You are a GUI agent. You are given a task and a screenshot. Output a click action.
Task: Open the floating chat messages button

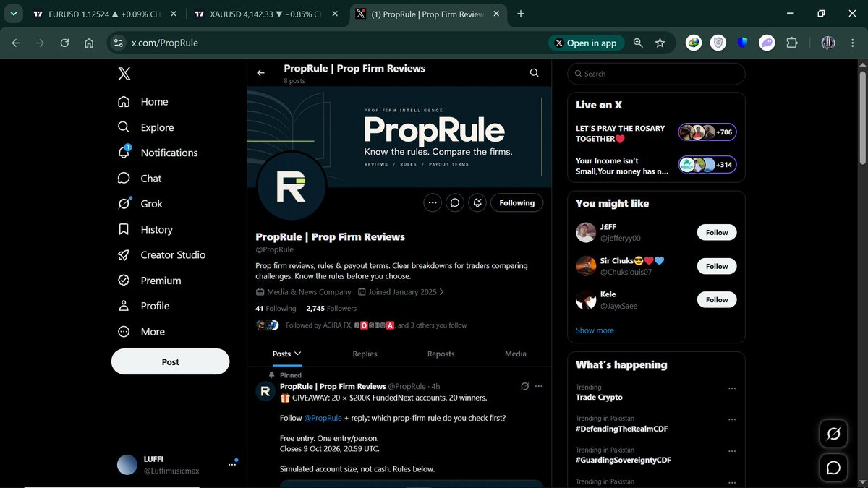[x=833, y=468]
